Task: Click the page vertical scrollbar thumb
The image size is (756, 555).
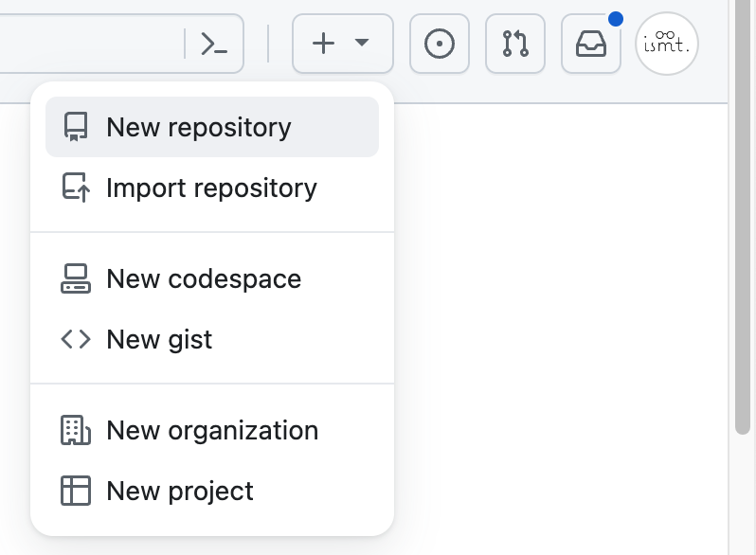Action: click(743, 217)
